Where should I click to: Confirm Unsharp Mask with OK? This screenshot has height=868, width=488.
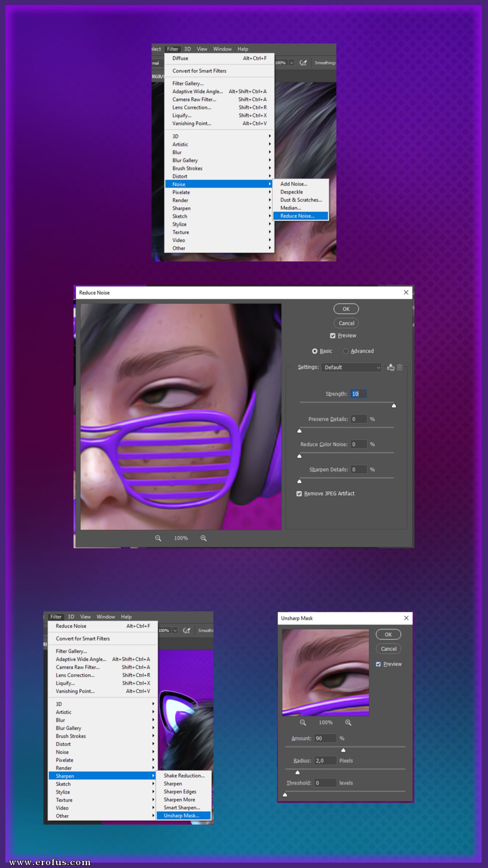coord(388,634)
